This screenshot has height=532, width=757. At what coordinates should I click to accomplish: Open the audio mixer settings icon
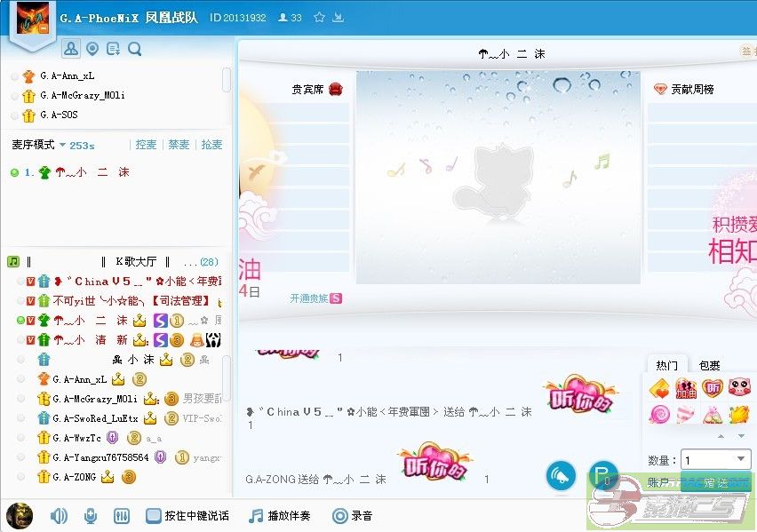(123, 516)
